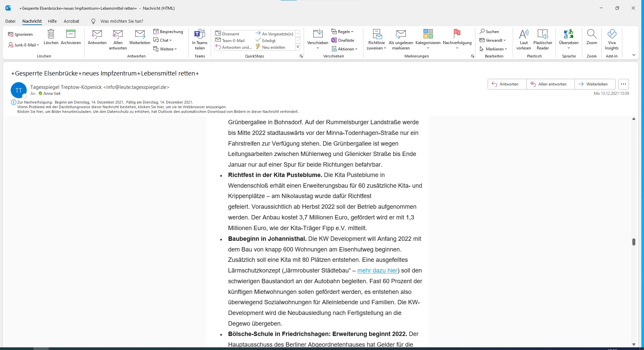Switch to the Acrobat tab
Image resolution: width=644 pixels, height=350 pixels.
[x=71, y=21]
